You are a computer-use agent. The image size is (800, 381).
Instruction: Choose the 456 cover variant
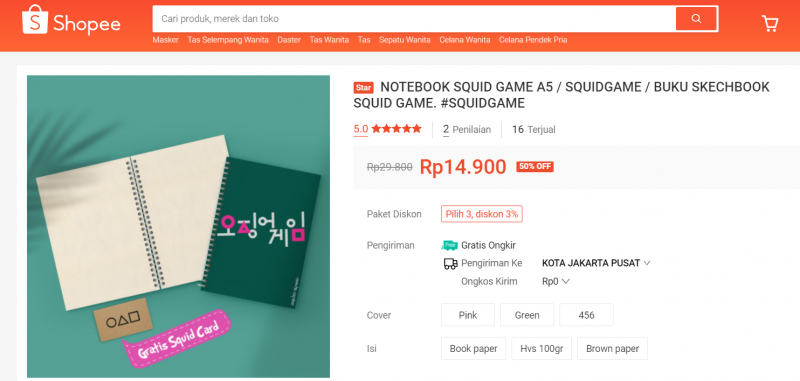586,315
